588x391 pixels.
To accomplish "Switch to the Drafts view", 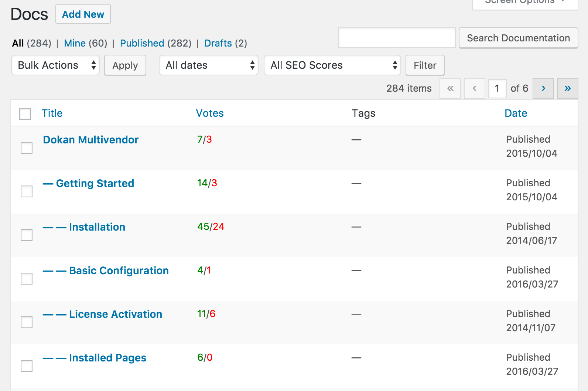I will point(218,43).
